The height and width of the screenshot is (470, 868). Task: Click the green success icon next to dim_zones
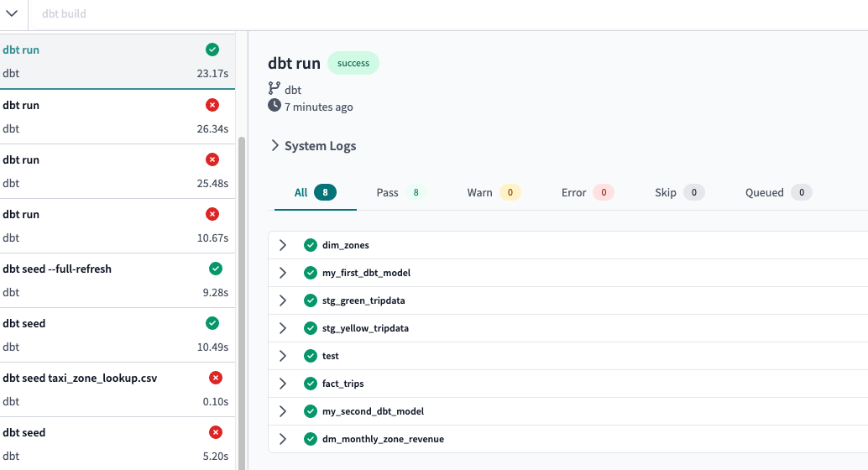(x=310, y=245)
